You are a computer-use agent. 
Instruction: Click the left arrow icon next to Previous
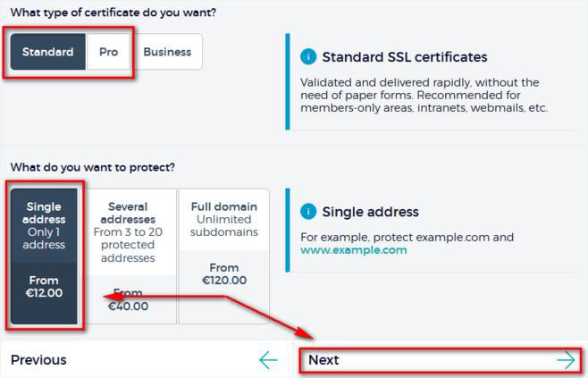coord(268,360)
